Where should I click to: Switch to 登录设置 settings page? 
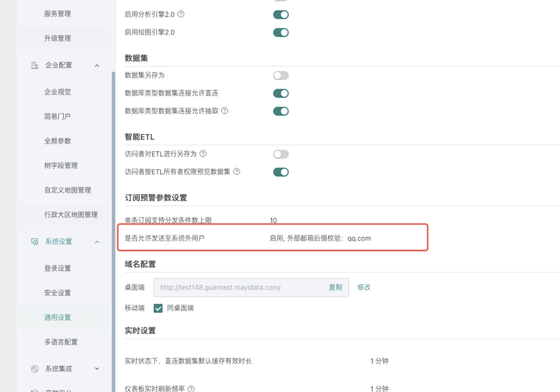[x=58, y=268]
